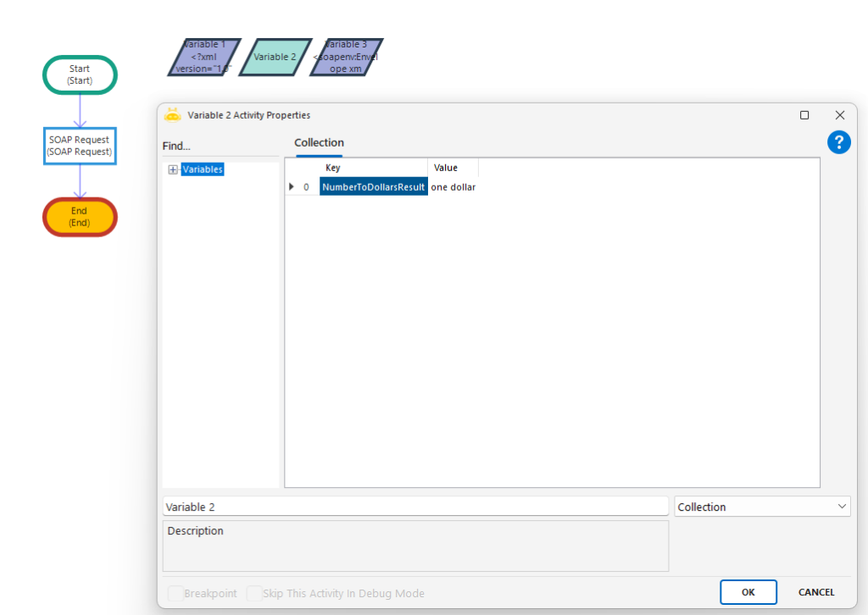This screenshot has width=868, height=615.
Task: Open the Collection type dropdown
Action: 762,507
